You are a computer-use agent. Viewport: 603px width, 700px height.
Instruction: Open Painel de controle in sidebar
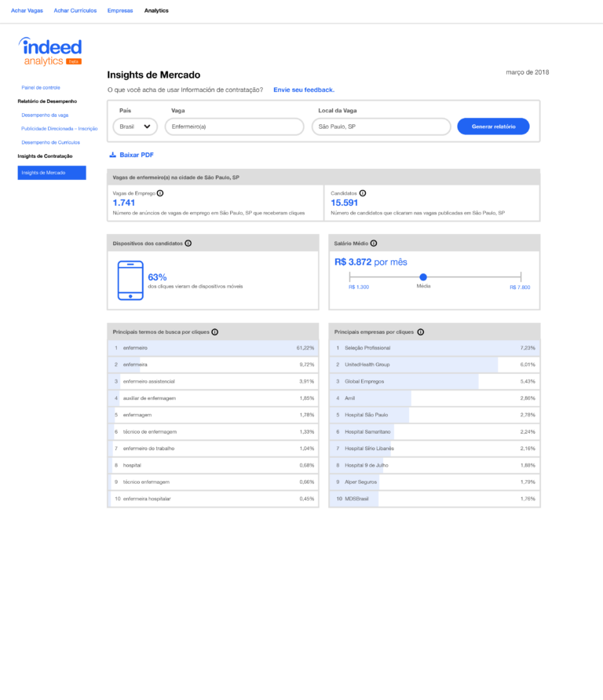[x=41, y=87]
